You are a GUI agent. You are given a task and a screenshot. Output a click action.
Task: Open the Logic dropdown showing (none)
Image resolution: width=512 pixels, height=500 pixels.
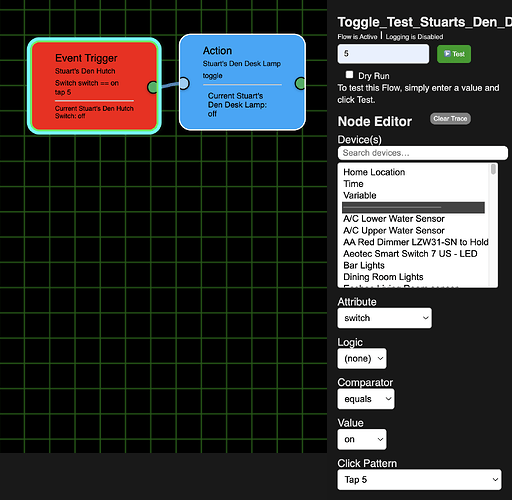pos(362,359)
